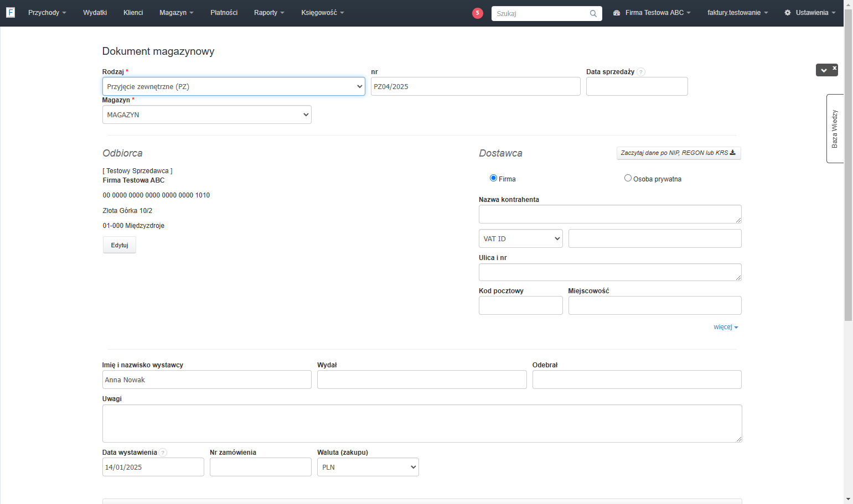Open the Waluta (zakupu) currency dropdown

pyautogui.click(x=368, y=467)
